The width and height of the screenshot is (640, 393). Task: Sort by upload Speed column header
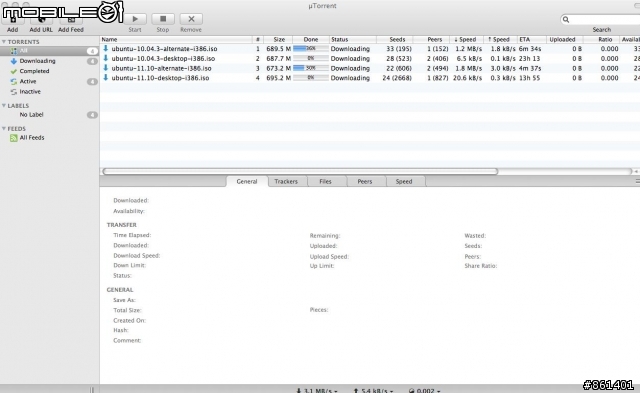(x=500, y=40)
